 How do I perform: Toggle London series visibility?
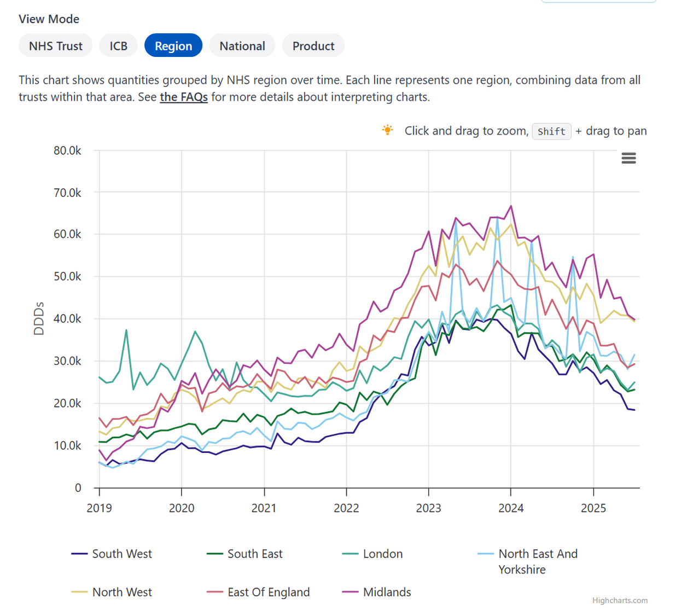[383, 554]
